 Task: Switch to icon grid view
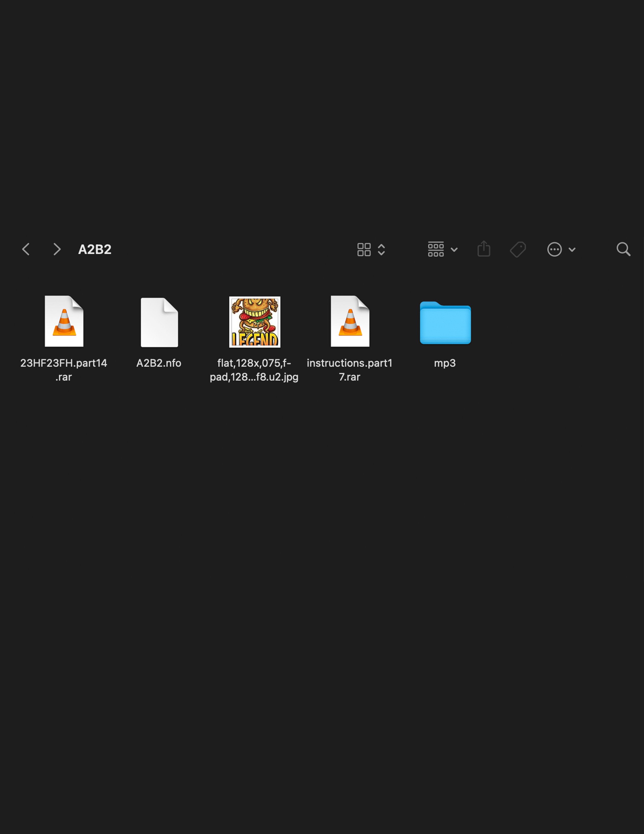pyautogui.click(x=364, y=249)
